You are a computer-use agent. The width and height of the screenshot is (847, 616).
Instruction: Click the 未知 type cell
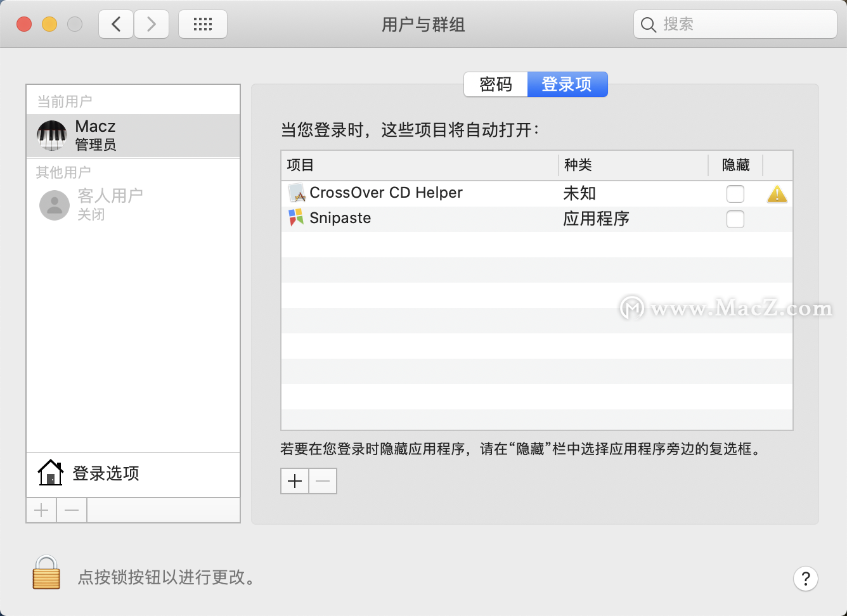580,194
